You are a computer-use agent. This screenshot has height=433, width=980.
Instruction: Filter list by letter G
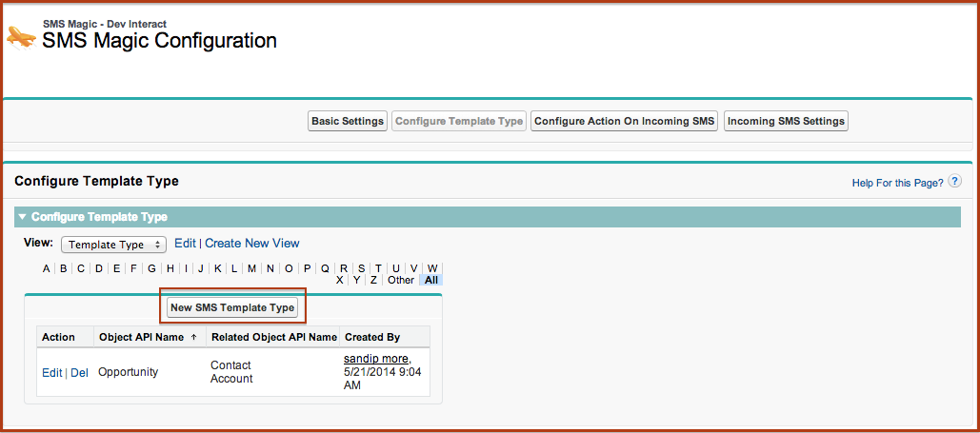151,268
